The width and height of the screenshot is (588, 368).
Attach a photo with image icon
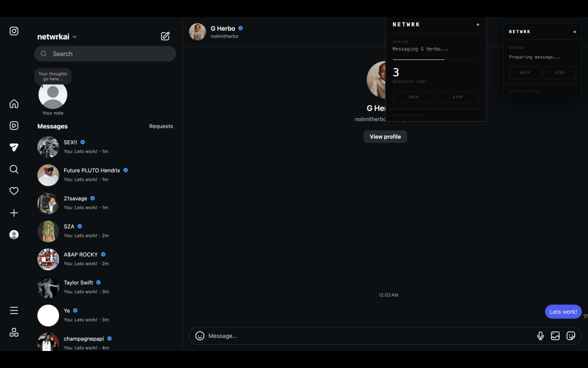[x=555, y=336]
